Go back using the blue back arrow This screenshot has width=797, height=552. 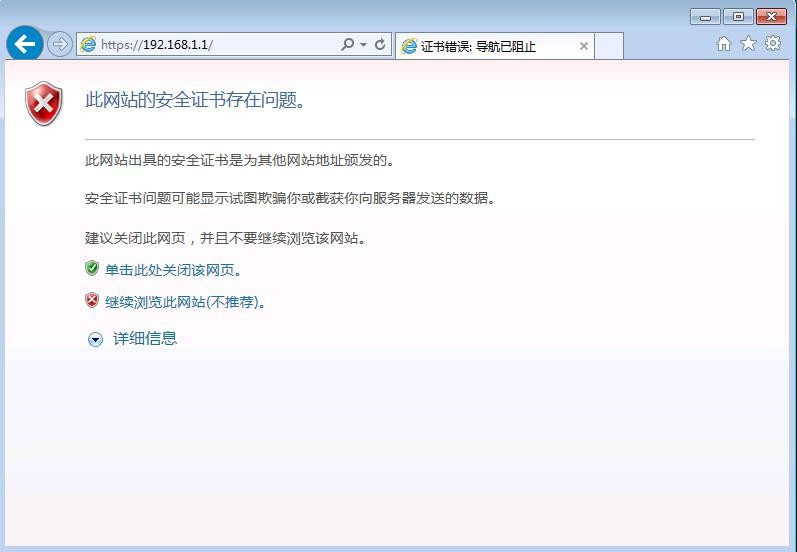tap(24, 44)
